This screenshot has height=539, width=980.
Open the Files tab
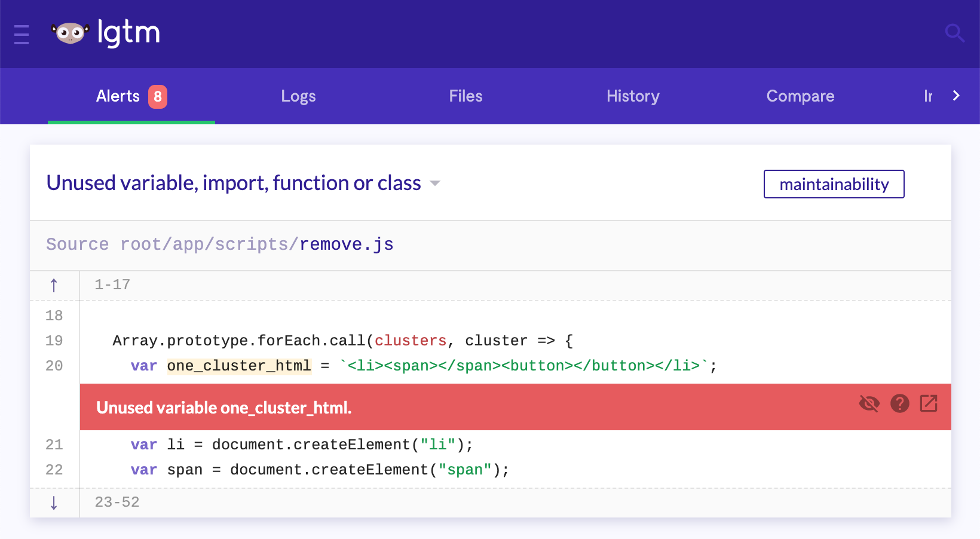pos(465,96)
